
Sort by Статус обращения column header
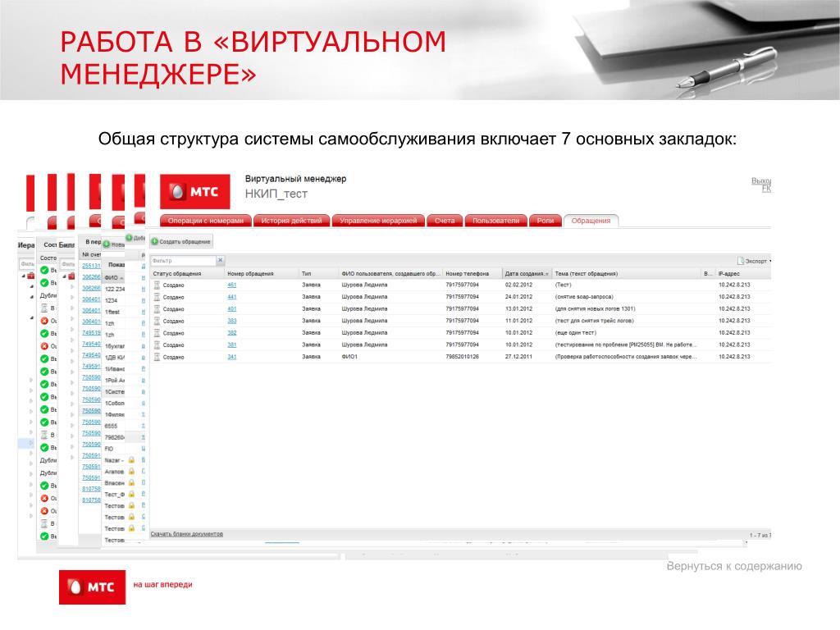point(177,273)
